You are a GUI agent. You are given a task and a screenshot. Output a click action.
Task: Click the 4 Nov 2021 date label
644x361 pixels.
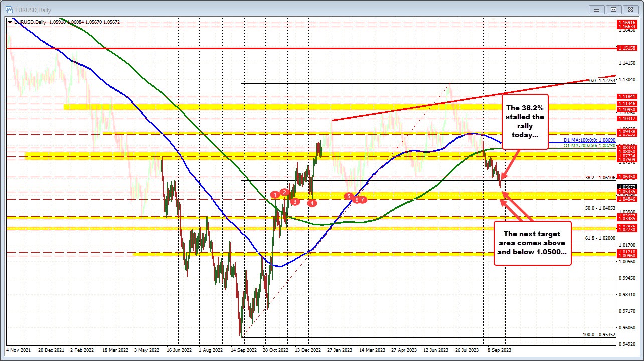click(19, 350)
